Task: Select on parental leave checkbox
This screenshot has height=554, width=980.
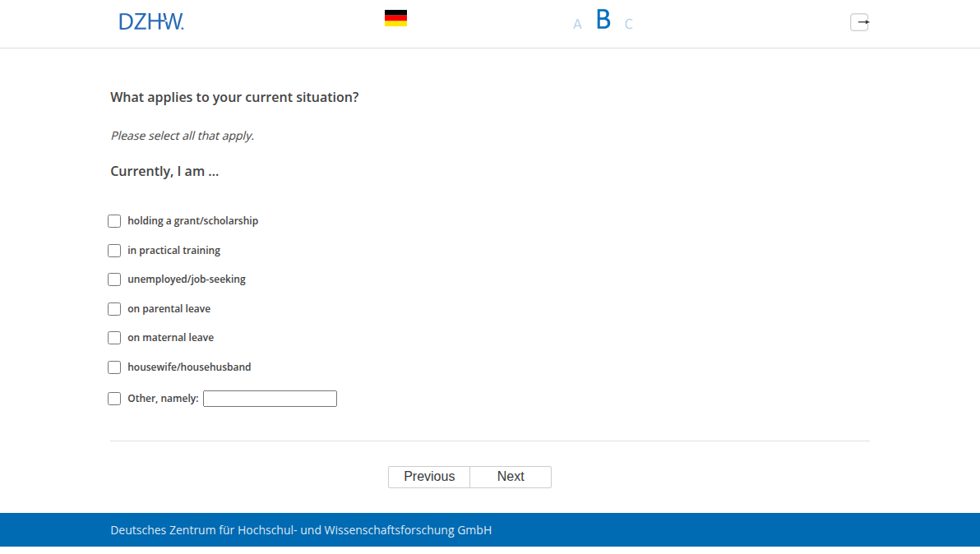Action: click(114, 309)
